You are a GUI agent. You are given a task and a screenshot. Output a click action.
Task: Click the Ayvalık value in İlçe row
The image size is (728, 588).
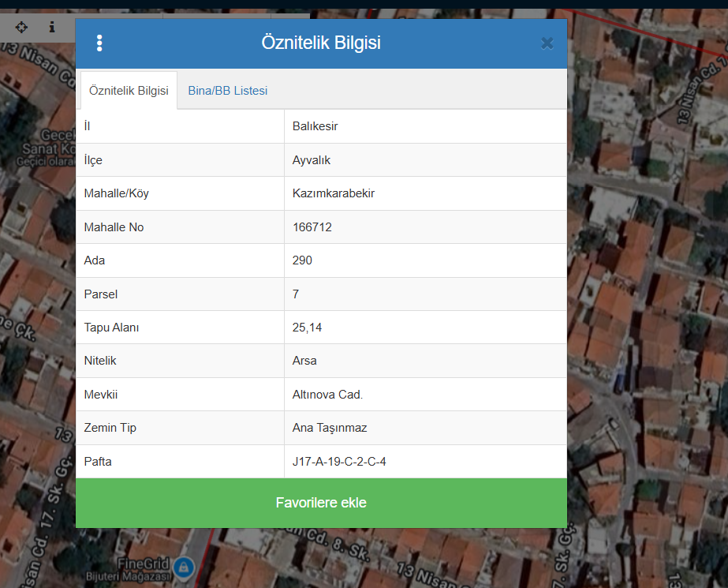pos(312,160)
